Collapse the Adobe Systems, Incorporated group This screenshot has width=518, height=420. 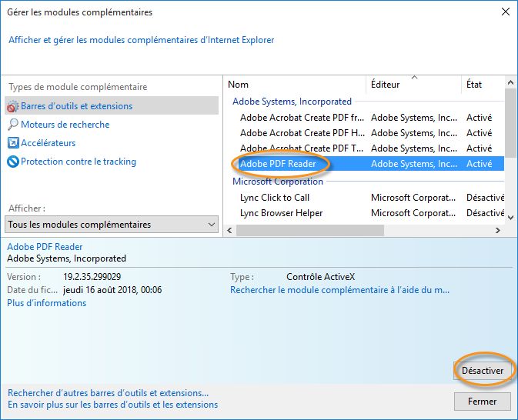point(292,102)
